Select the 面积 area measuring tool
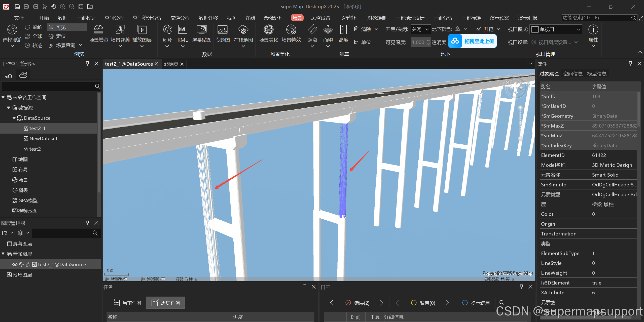 click(x=328, y=36)
